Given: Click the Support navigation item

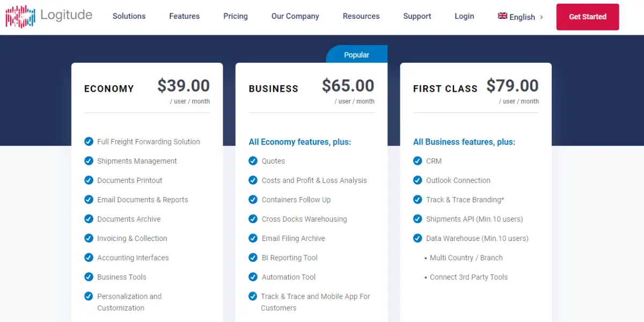Looking at the screenshot, I should tap(417, 16).
